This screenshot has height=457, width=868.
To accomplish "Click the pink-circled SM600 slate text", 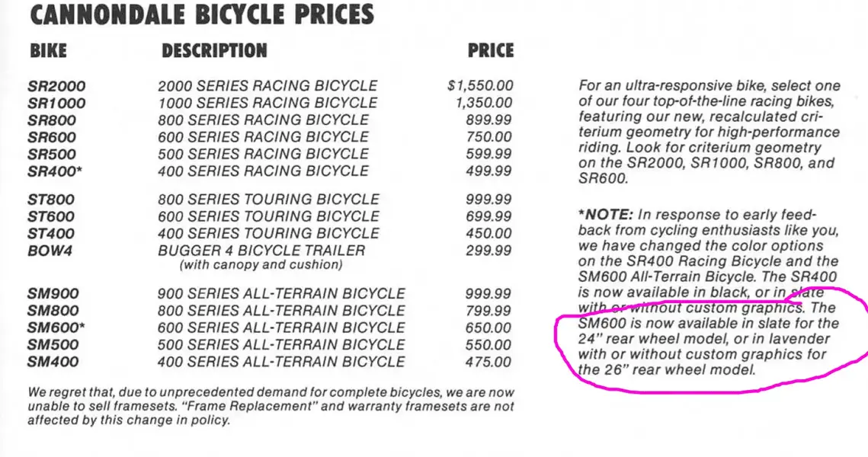I will [x=709, y=347].
